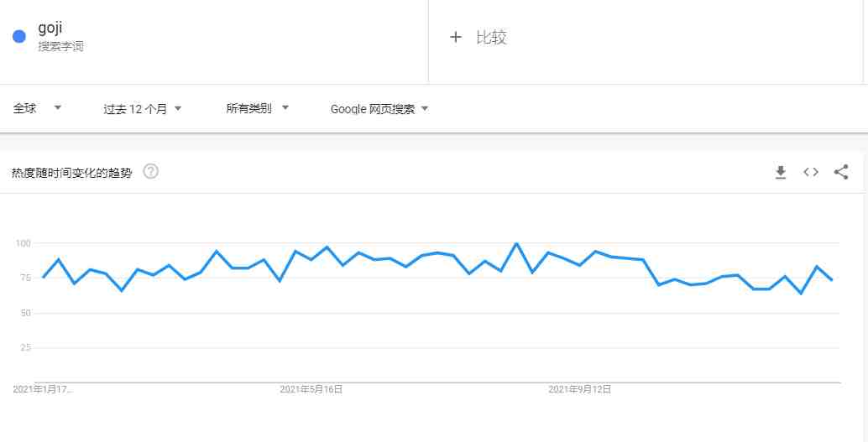Open the 所有类别 category dropdown
Image resolution: width=868 pixels, height=442 pixels.
point(258,108)
